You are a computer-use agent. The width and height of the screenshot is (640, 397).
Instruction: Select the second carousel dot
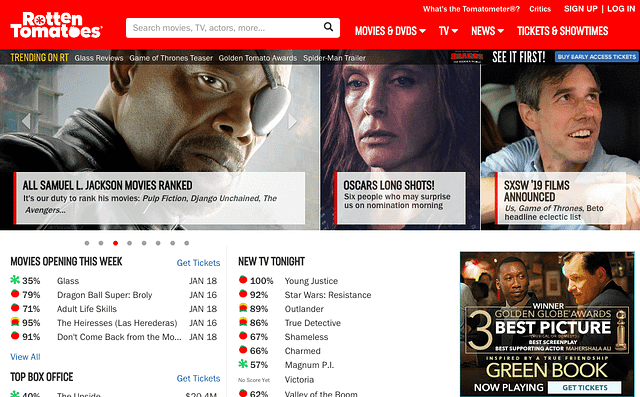[101, 243]
